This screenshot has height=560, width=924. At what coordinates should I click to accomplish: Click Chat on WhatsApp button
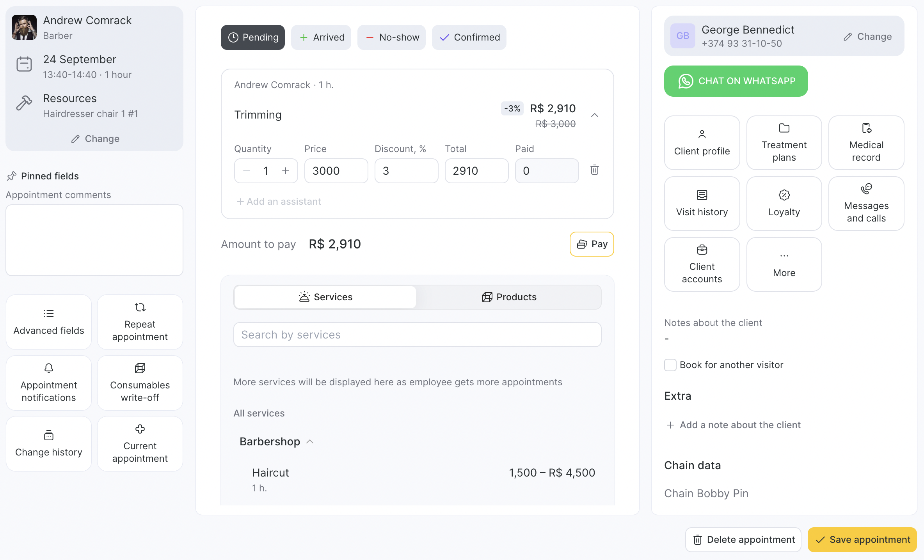click(x=736, y=81)
